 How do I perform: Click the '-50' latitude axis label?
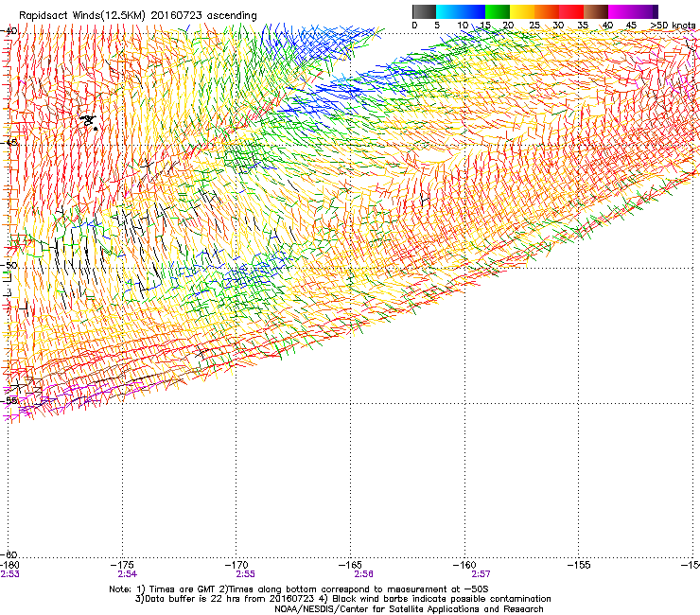[9, 265]
